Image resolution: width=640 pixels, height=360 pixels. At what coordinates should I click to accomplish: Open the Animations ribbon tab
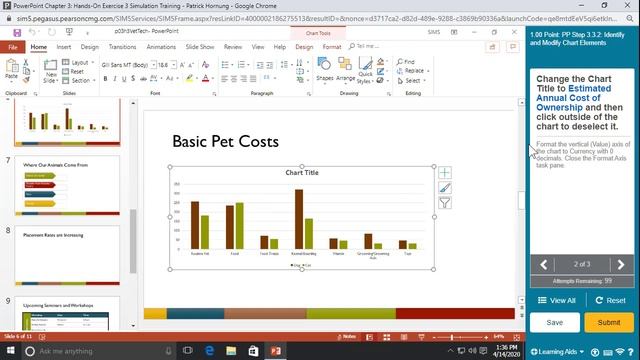click(x=161, y=47)
